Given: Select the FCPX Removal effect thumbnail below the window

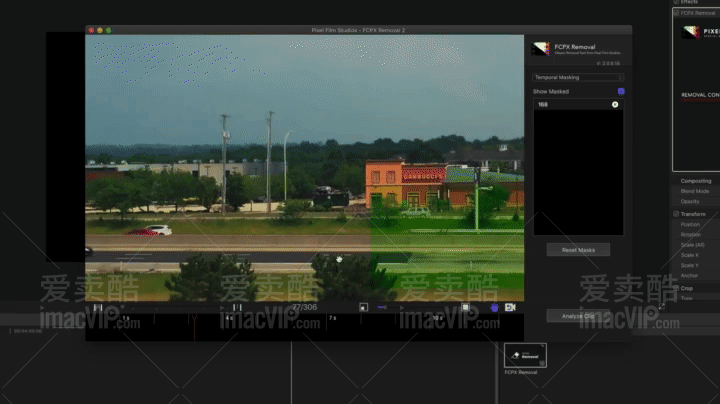Looking at the screenshot, I should (x=525, y=355).
